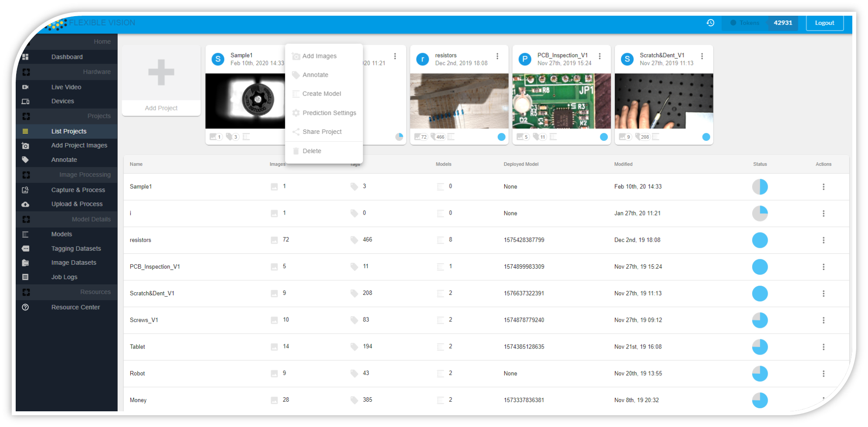Open three-dot menu on resistors card

497,56
